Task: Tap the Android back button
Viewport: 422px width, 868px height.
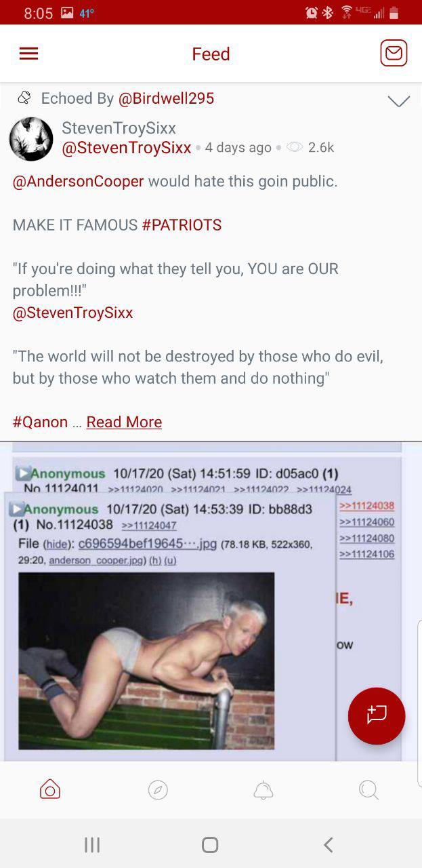Action: click(x=329, y=844)
